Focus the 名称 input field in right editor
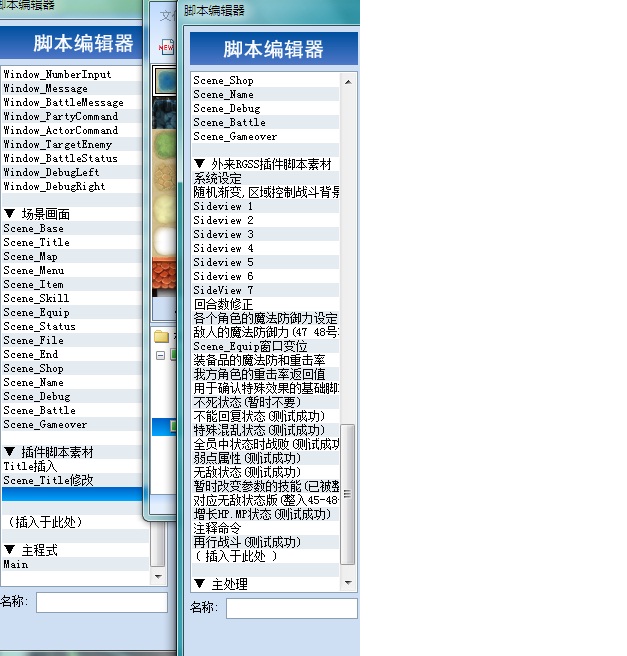The height and width of the screenshot is (656, 627). (292, 608)
